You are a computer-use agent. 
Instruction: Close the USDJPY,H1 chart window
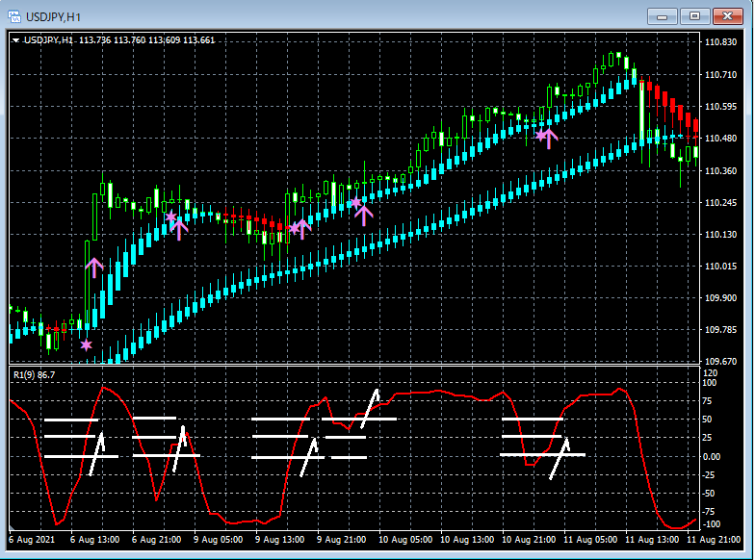pyautogui.click(x=727, y=16)
